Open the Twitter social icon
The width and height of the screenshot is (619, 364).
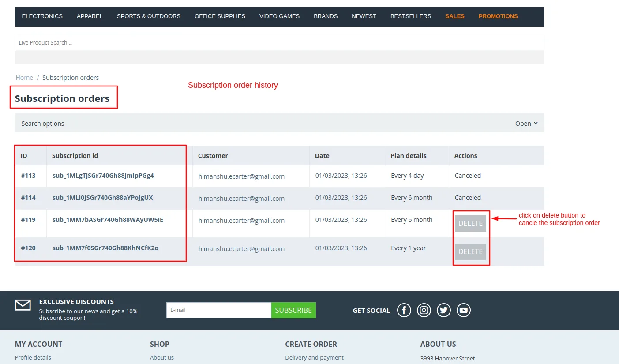(x=444, y=310)
